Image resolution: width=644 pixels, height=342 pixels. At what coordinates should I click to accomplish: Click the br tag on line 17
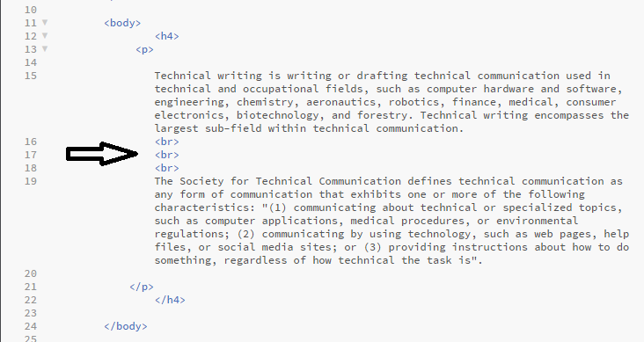point(167,155)
